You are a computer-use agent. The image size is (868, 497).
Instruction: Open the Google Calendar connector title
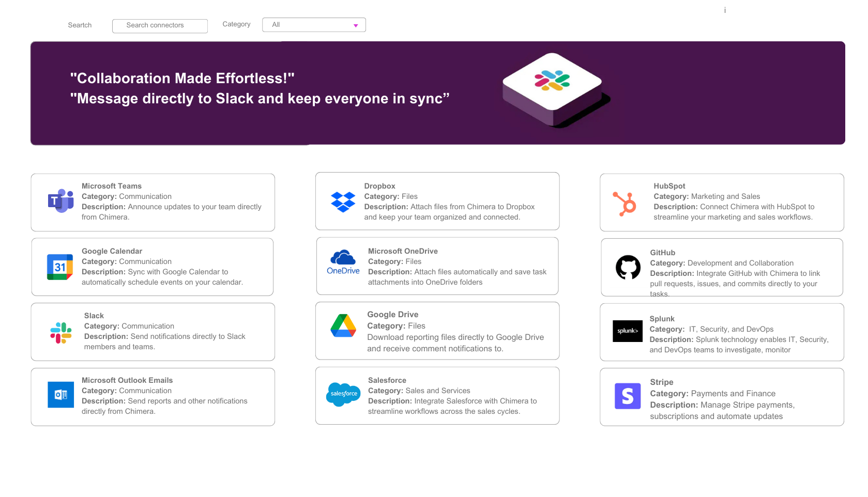(112, 251)
